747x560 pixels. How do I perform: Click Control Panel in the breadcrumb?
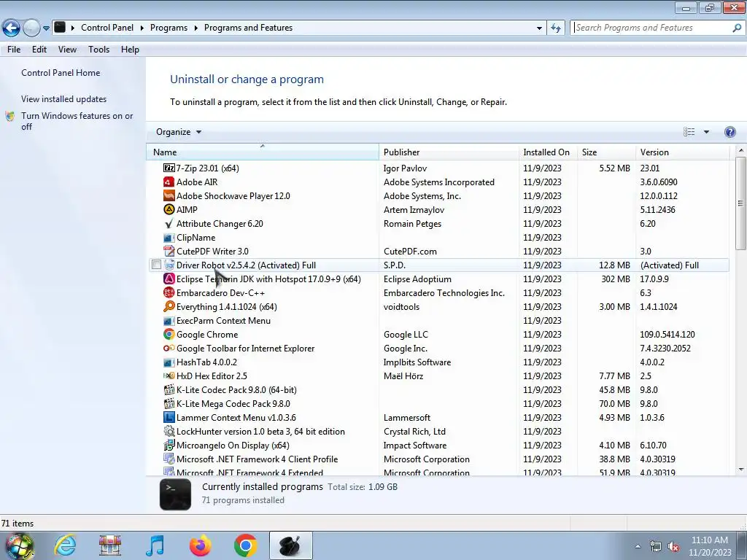(x=107, y=28)
